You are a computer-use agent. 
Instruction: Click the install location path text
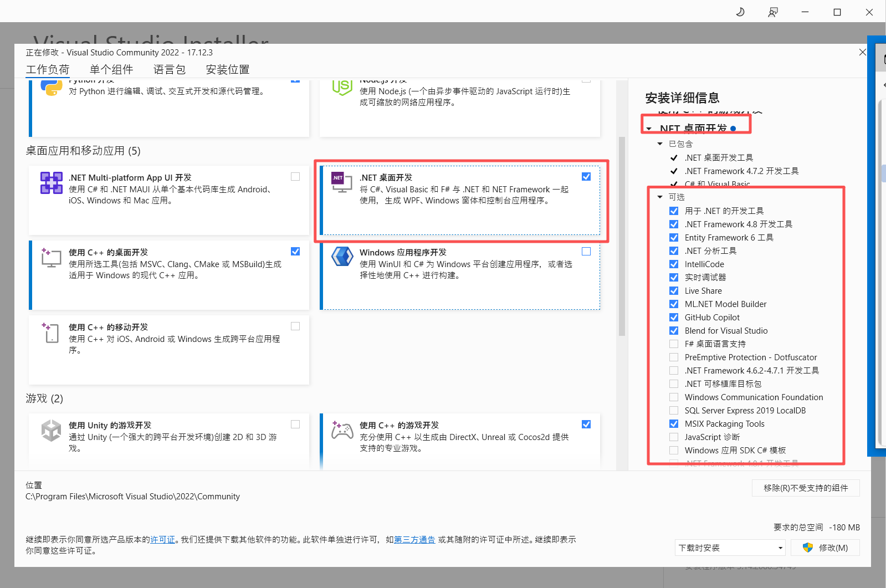(x=133, y=497)
